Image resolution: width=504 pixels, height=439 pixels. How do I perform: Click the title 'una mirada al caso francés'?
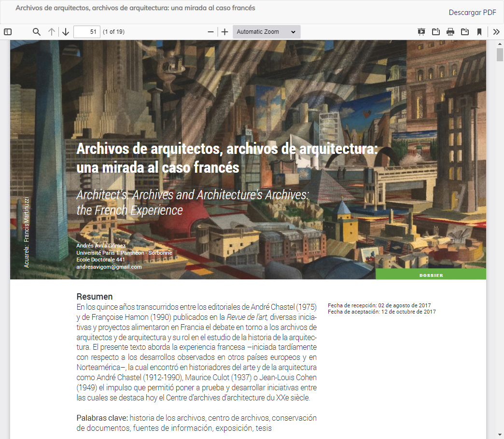(x=158, y=167)
